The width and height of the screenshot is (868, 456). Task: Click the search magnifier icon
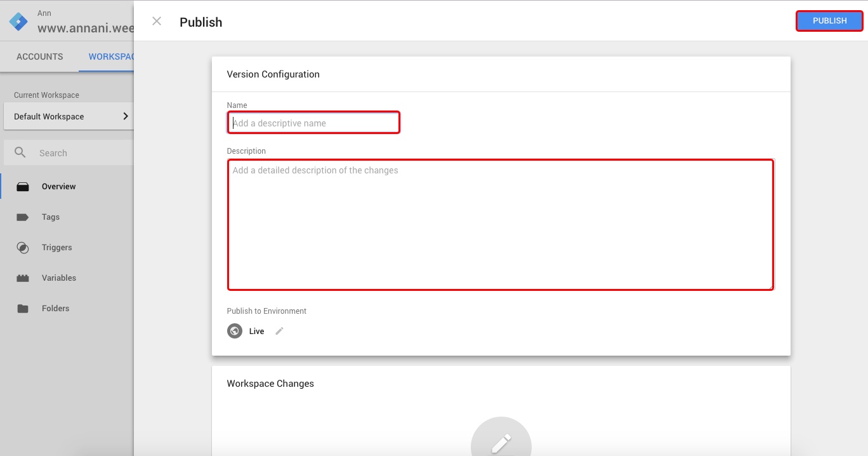point(20,152)
